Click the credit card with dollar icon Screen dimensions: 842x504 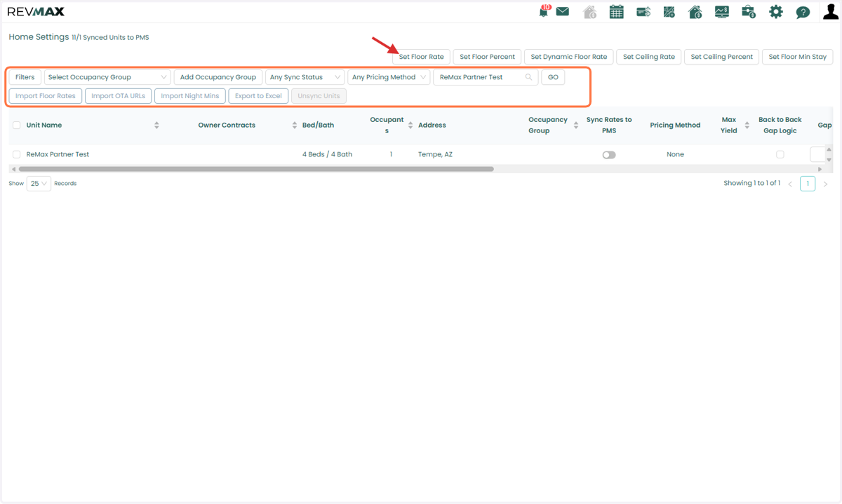pos(643,12)
